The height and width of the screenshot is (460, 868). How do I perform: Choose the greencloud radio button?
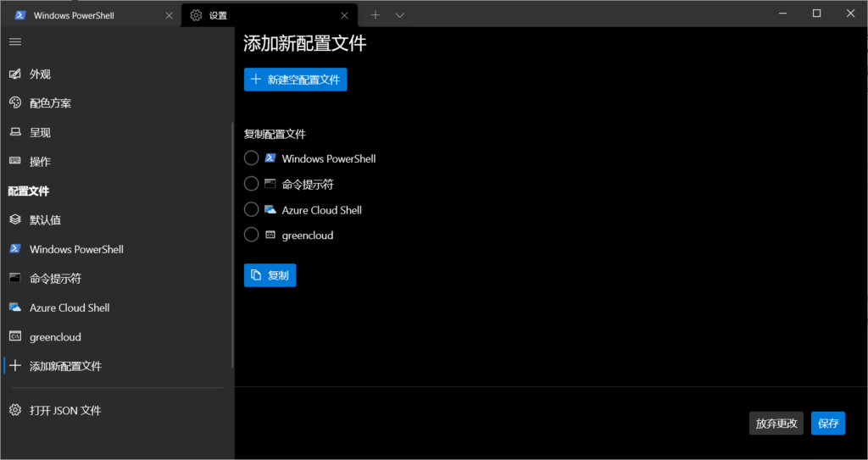251,235
